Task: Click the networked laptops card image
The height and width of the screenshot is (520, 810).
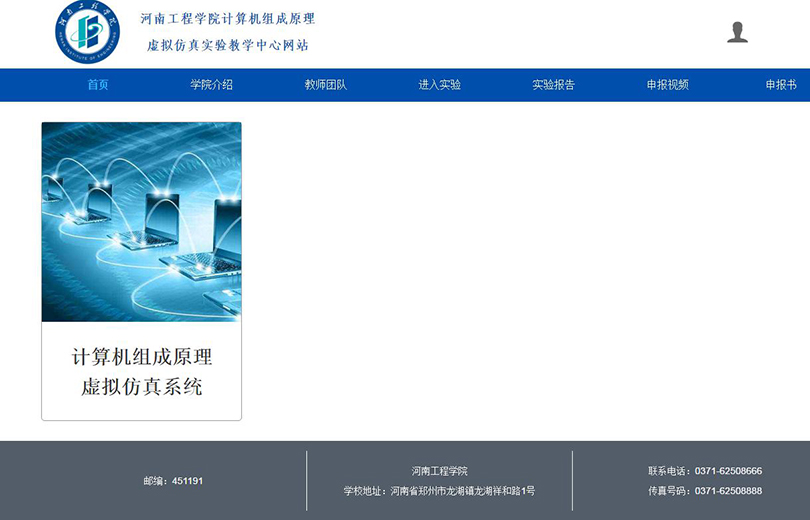Action: [141, 222]
